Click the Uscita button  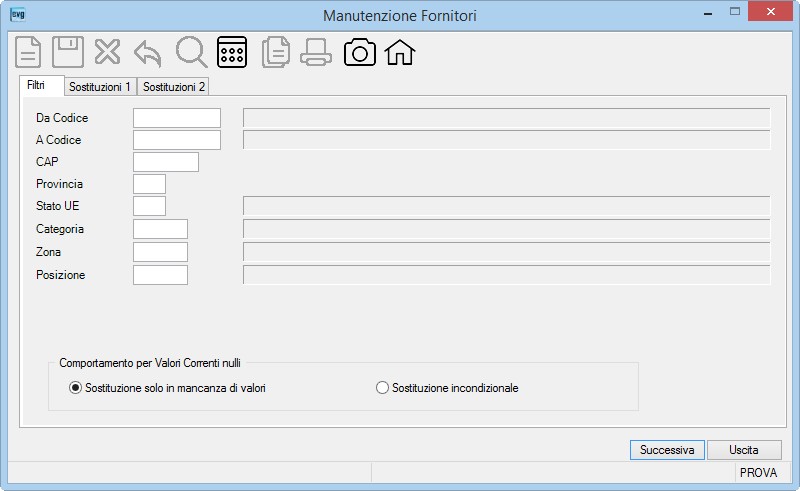pyautogui.click(x=744, y=450)
